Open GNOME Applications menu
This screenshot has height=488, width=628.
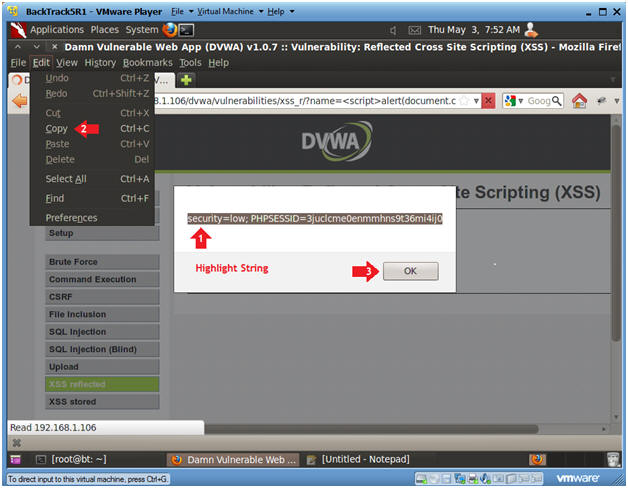57,30
